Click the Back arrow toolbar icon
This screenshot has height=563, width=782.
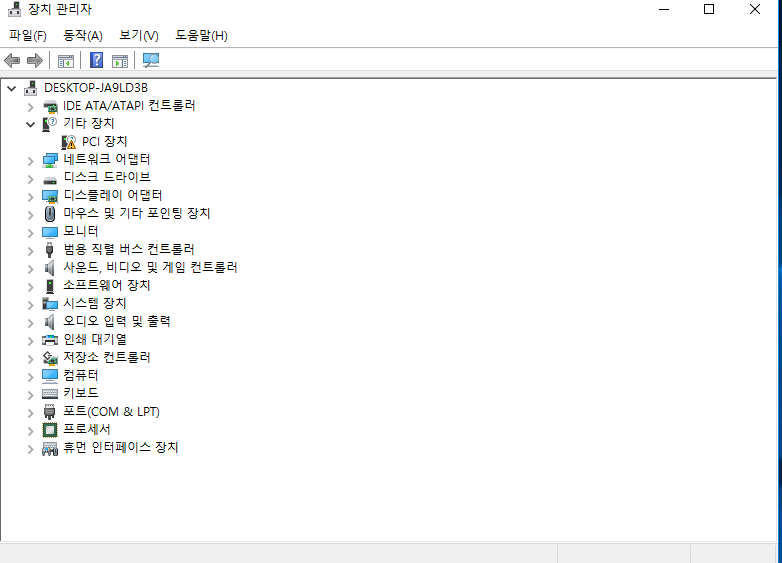[x=12, y=60]
